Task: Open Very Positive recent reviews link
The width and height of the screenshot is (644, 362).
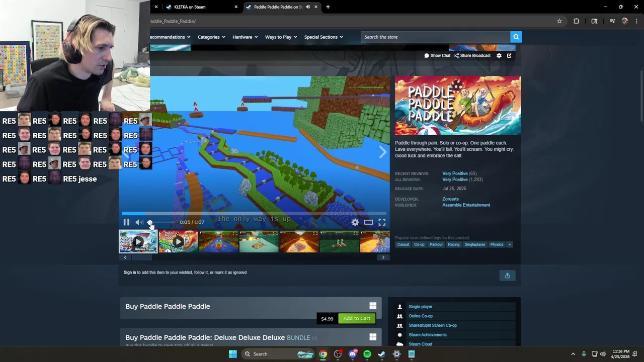Action: pos(455,173)
